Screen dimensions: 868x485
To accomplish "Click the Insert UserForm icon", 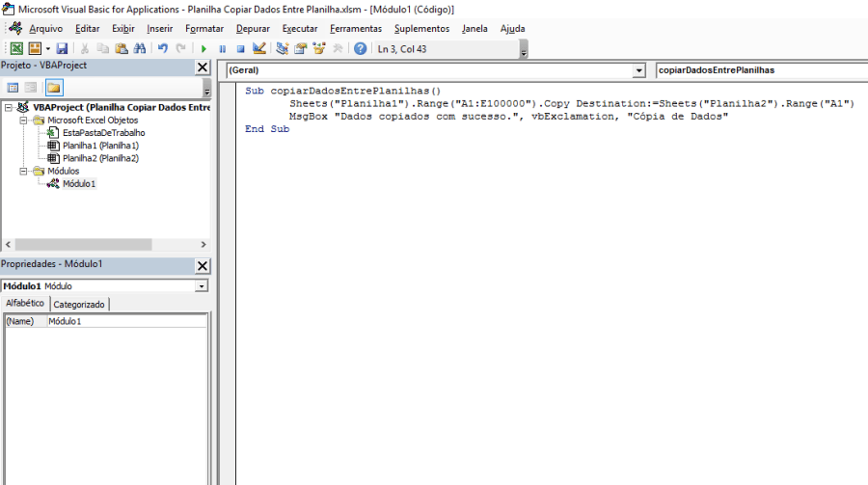I will [35, 49].
